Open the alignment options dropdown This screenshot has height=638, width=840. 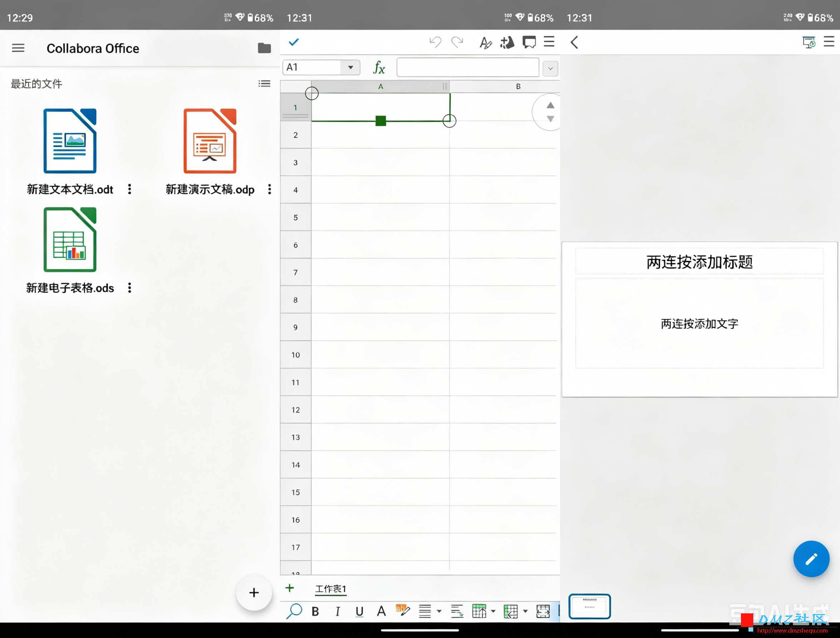coord(439,612)
